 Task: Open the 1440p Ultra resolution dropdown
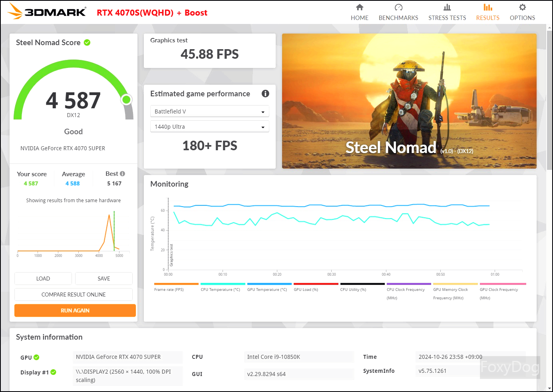[210, 126]
